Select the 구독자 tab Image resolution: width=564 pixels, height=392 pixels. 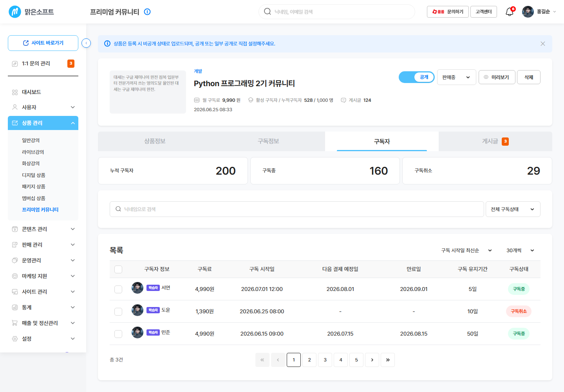(382, 141)
